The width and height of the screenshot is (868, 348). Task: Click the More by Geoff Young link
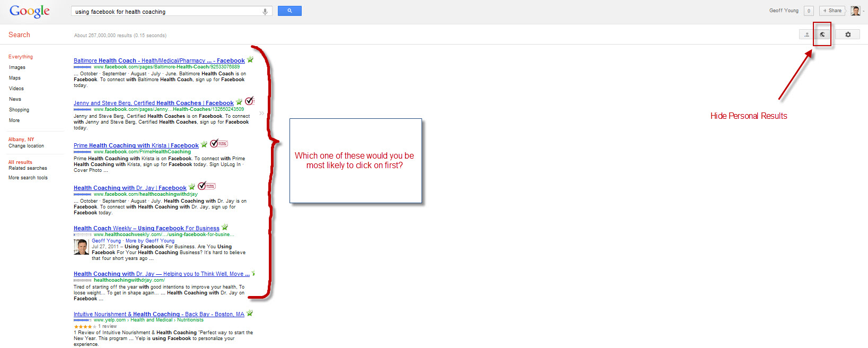coord(150,241)
